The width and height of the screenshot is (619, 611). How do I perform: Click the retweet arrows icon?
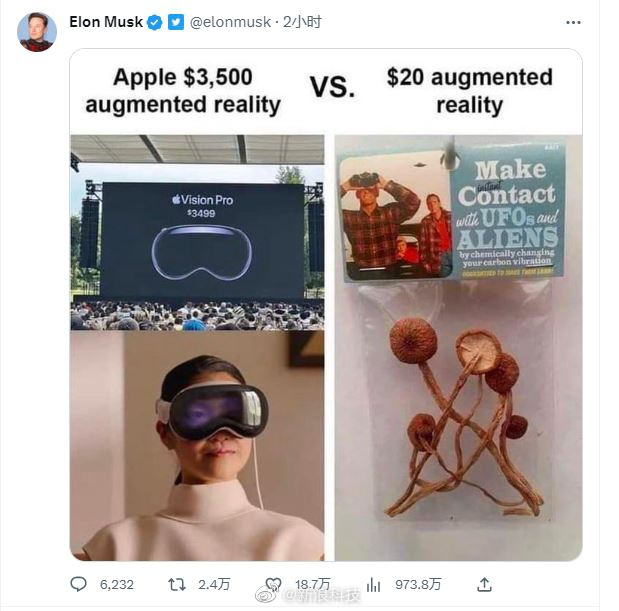[176, 584]
